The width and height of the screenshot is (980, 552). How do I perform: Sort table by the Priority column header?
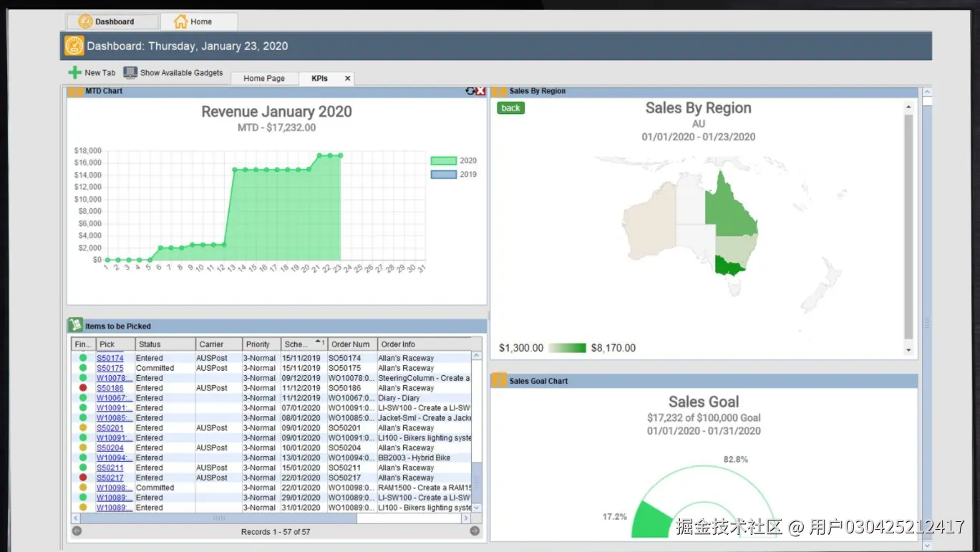[261, 344]
